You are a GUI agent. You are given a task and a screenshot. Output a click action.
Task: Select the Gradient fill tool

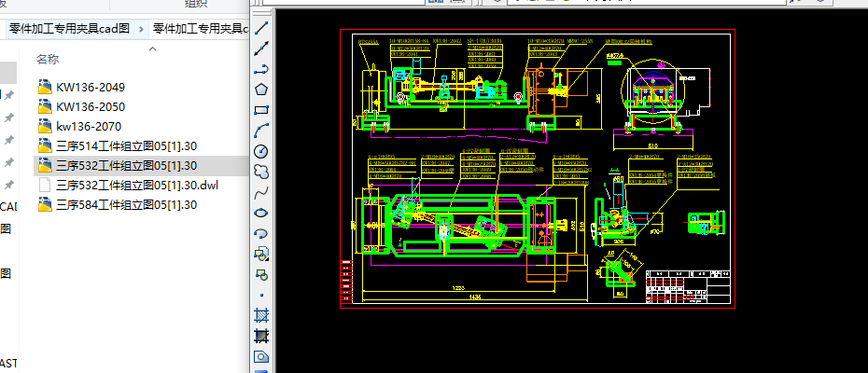(x=261, y=336)
